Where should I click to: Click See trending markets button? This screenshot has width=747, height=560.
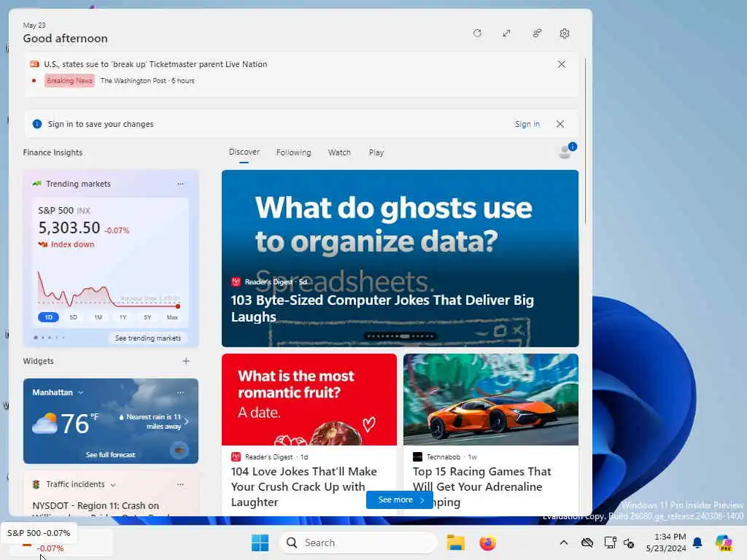point(147,338)
